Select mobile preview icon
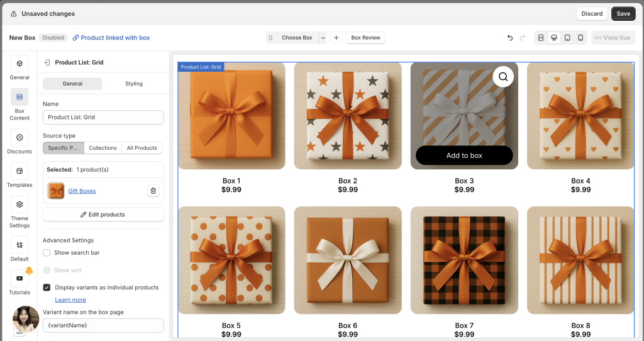The image size is (644, 341). (580, 38)
